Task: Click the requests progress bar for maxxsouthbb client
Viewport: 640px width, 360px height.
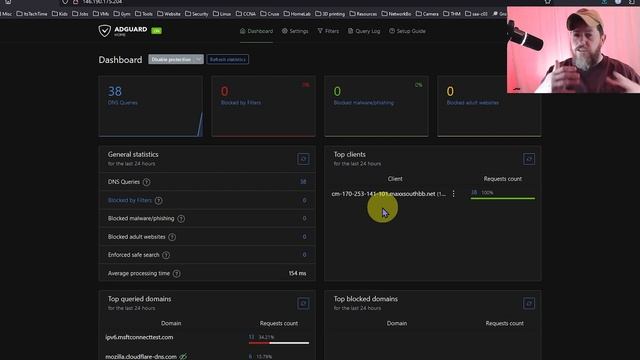Action: pyautogui.click(x=502, y=198)
